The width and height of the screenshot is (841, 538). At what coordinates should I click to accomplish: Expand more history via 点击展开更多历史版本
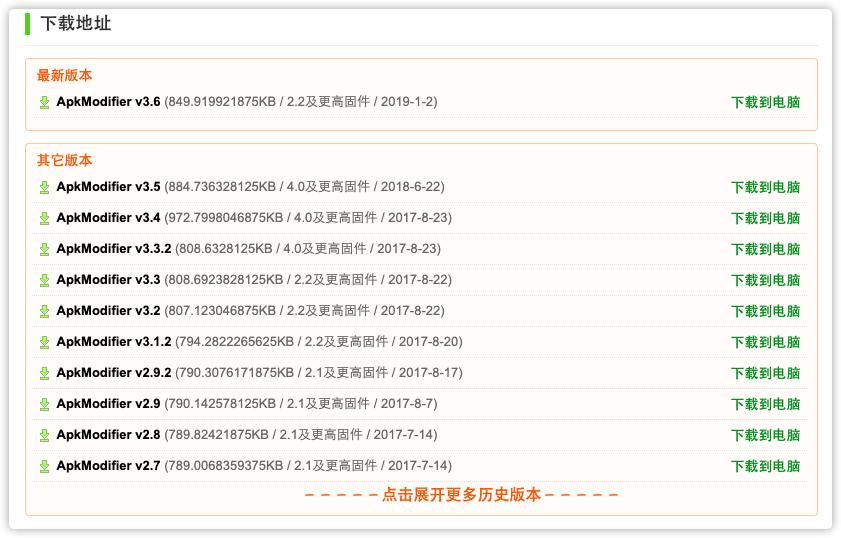(461, 495)
